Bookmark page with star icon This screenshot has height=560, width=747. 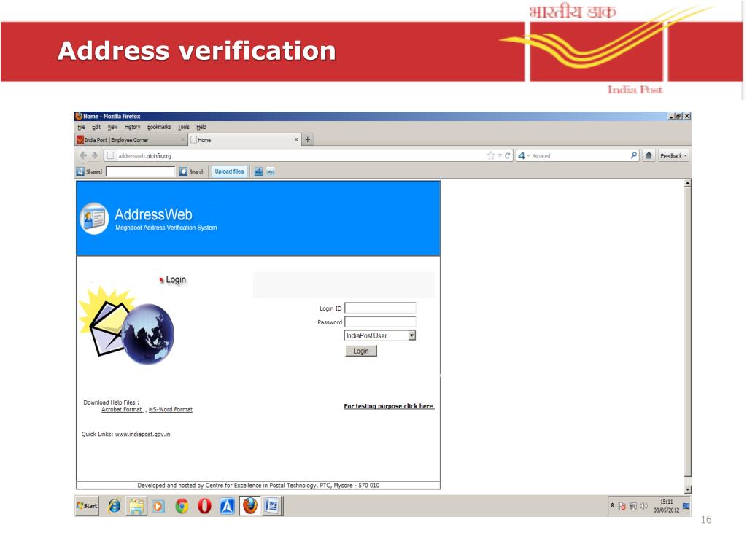491,156
